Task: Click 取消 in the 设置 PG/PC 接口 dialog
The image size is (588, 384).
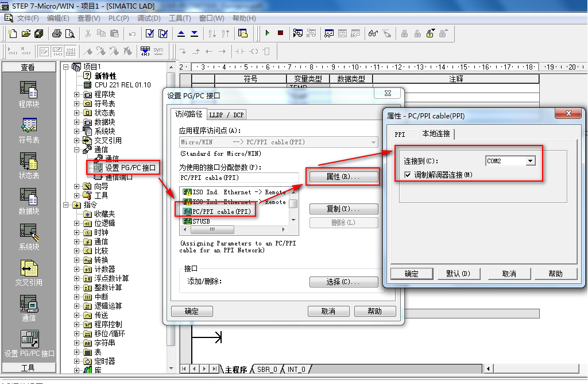Action: (x=328, y=311)
